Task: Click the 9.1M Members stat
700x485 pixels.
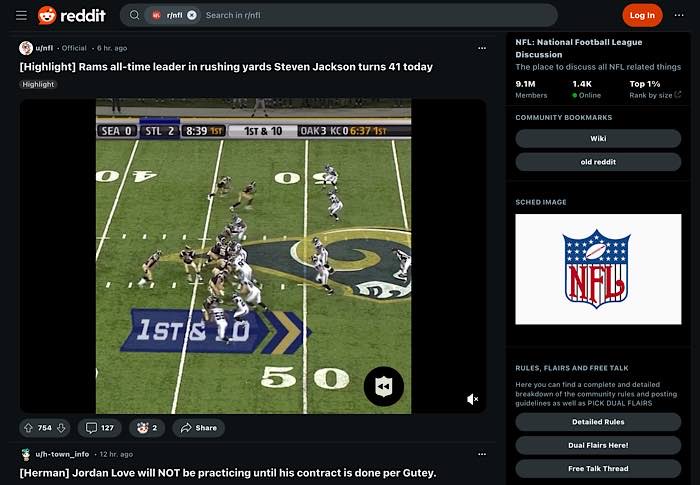Action: [x=531, y=89]
